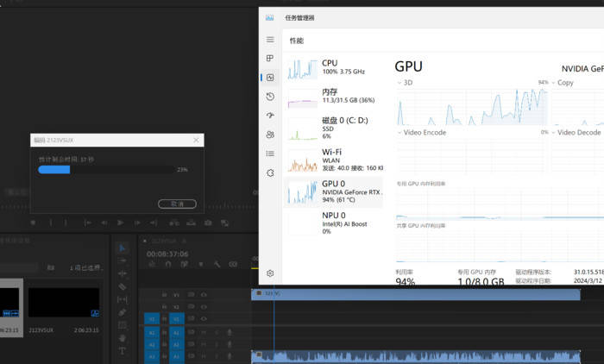604x364 pixels.
Task: Click the encoding progress bar
Action: 106,169
